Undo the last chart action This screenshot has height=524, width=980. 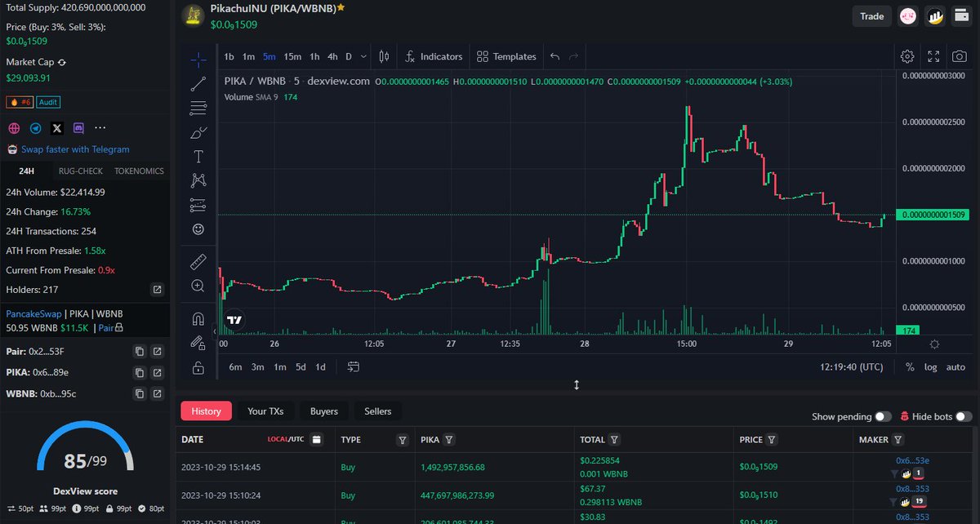coord(555,56)
